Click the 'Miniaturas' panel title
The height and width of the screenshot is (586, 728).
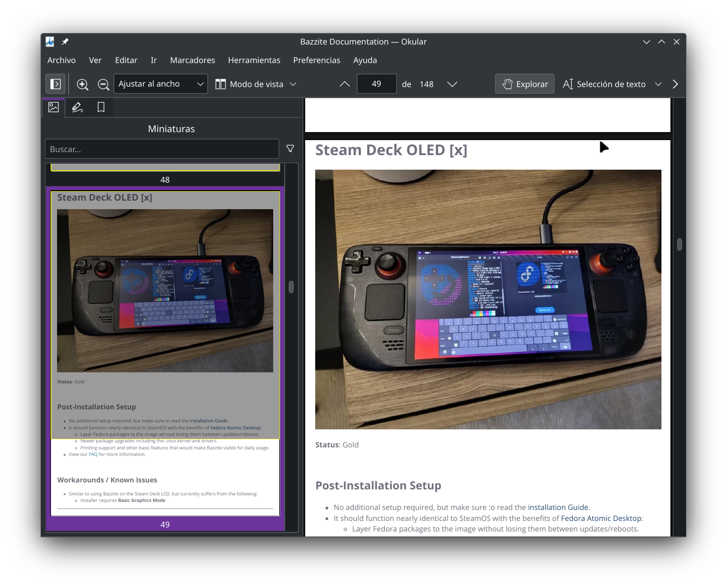(x=172, y=129)
